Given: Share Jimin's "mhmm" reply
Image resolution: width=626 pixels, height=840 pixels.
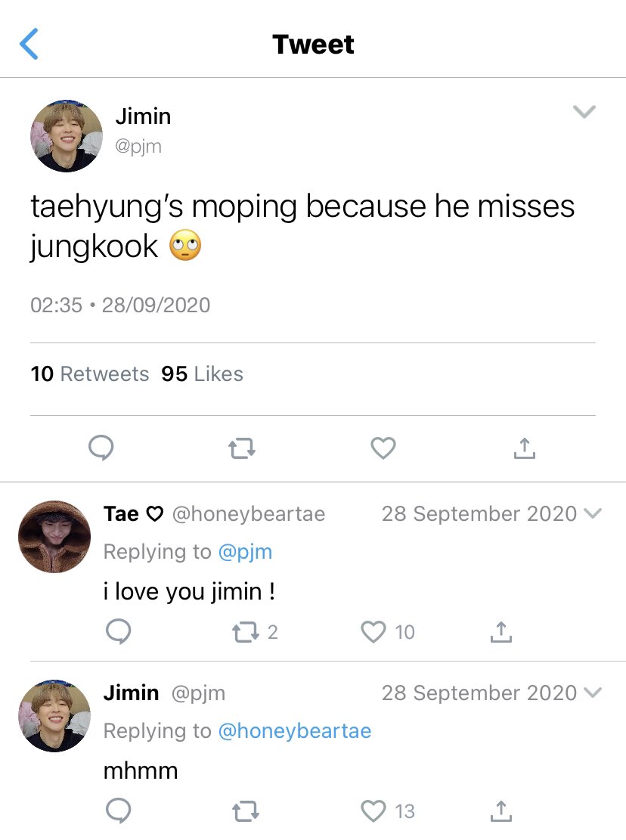Looking at the screenshot, I should pos(501,811).
